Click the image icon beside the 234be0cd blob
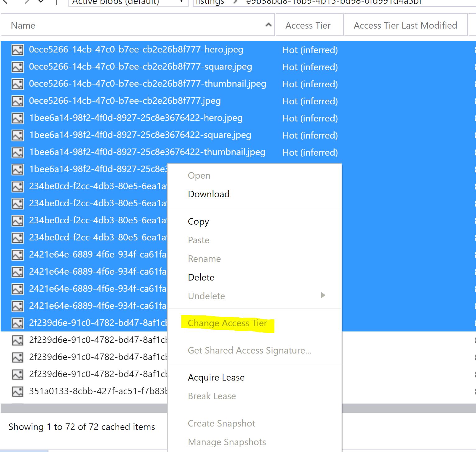 tap(18, 186)
